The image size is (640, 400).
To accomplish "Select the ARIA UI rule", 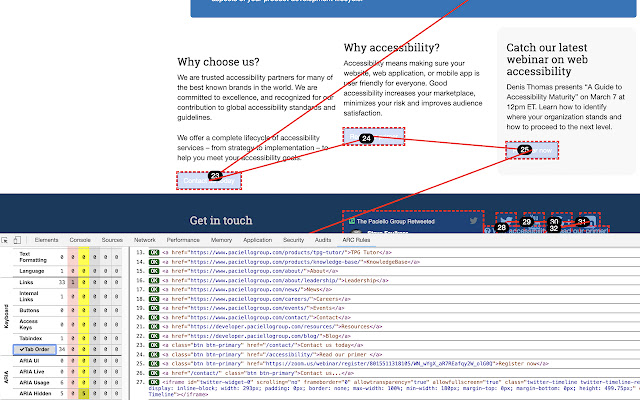I will 29,361.
